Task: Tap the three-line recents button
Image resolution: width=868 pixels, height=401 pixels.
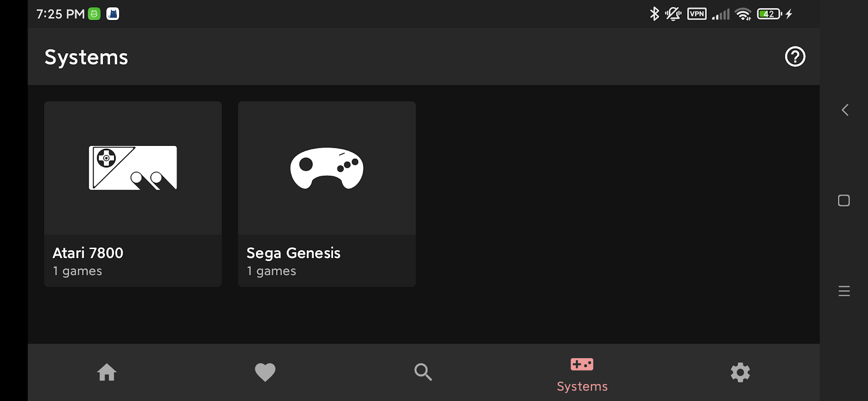Action: point(844,291)
